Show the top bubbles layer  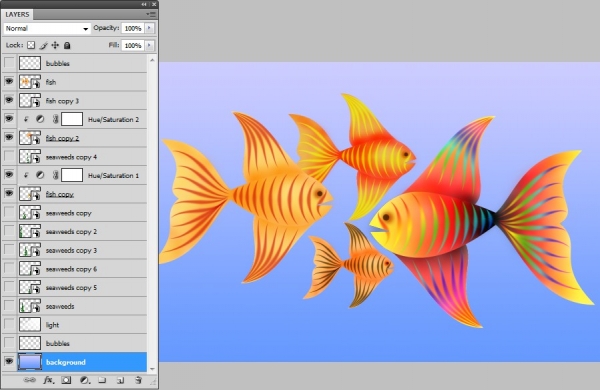(x=9, y=63)
